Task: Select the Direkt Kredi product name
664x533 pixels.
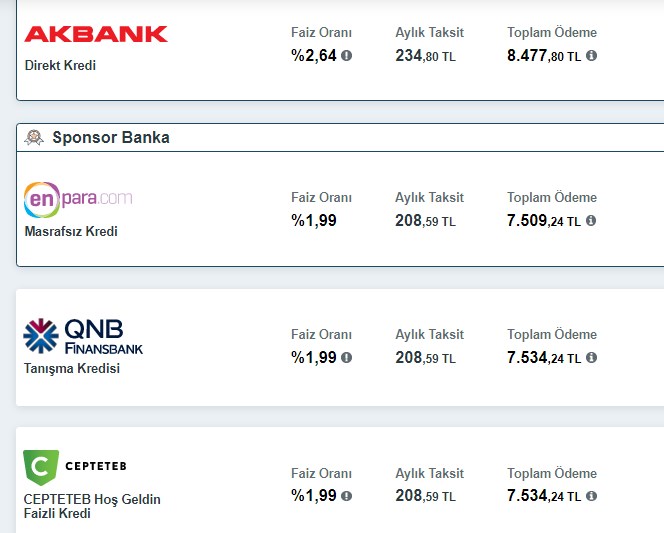Action: click(60, 66)
